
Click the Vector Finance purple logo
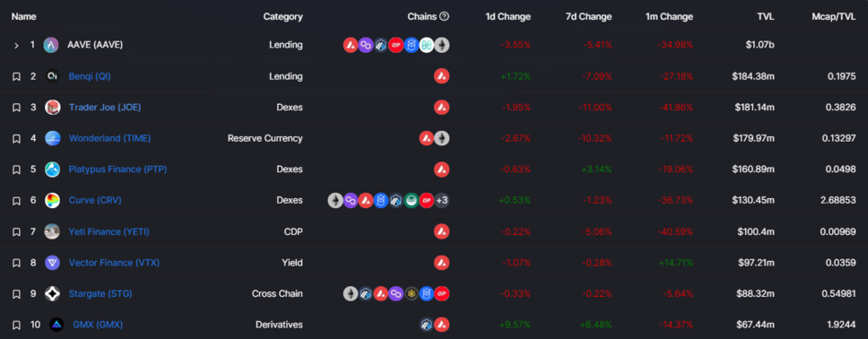coord(52,263)
